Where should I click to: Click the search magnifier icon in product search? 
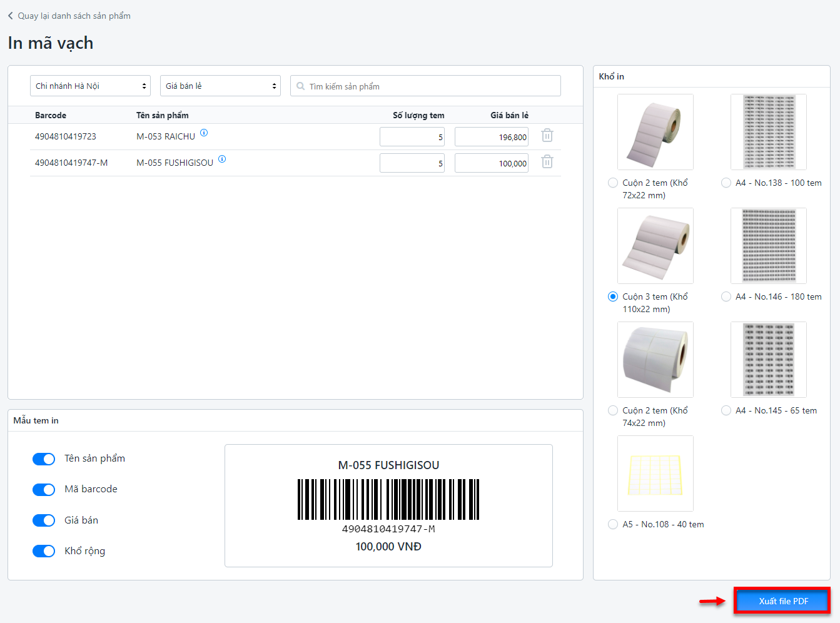[301, 86]
